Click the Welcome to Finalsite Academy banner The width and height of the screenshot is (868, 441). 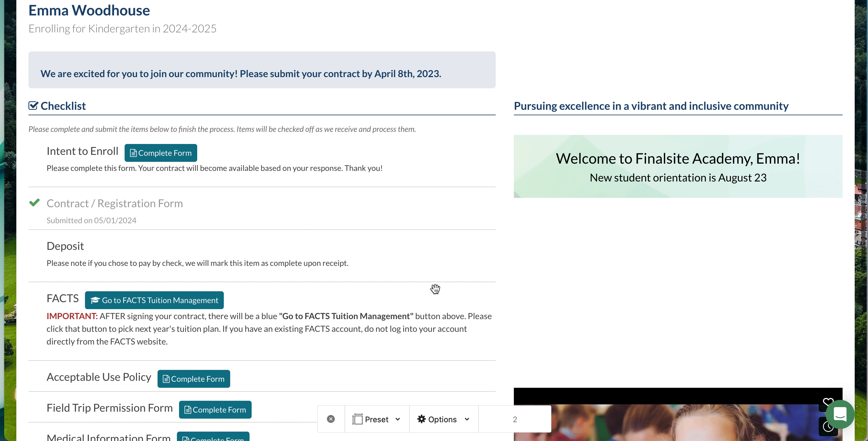pos(678,166)
